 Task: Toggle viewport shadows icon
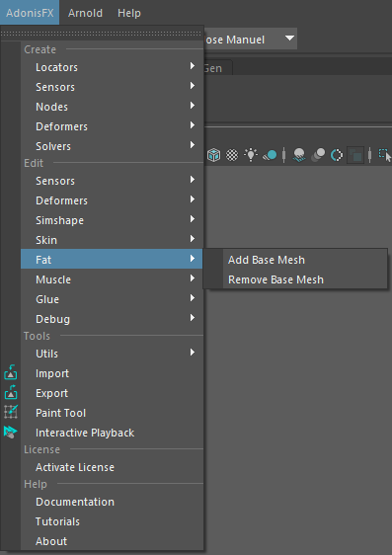[270, 155]
